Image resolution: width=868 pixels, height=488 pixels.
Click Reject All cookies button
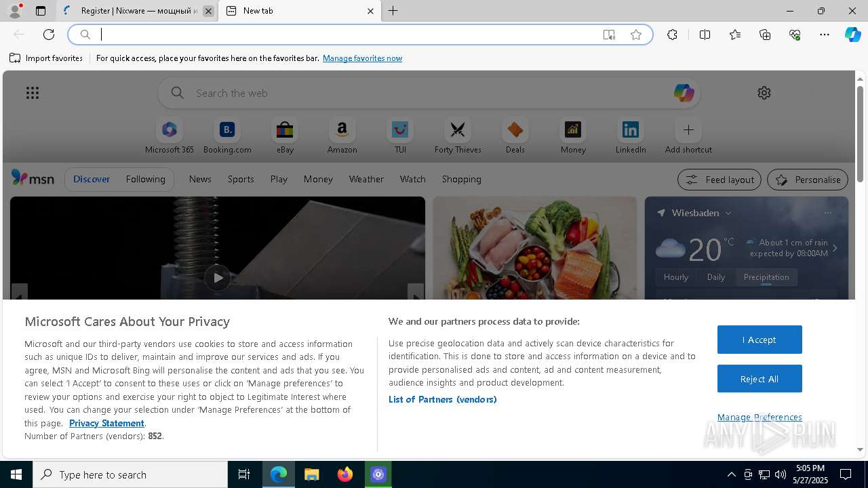[759, 379]
